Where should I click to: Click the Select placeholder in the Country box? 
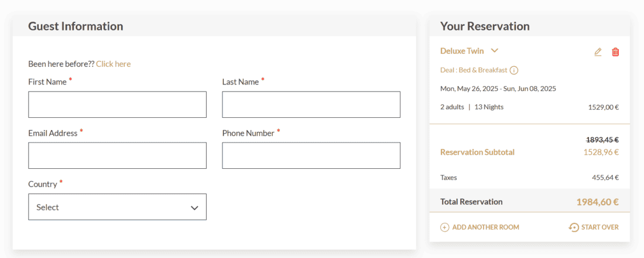pos(48,207)
